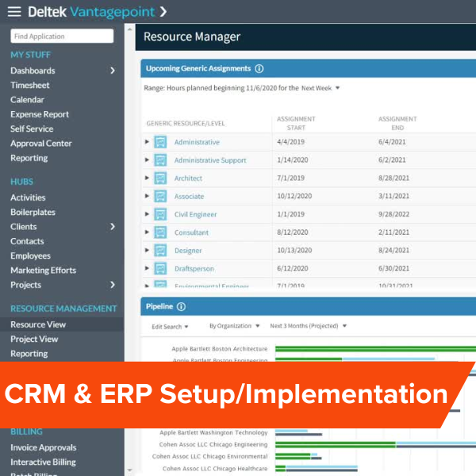
Task: Open the Employees hub
Action: [x=31, y=256]
